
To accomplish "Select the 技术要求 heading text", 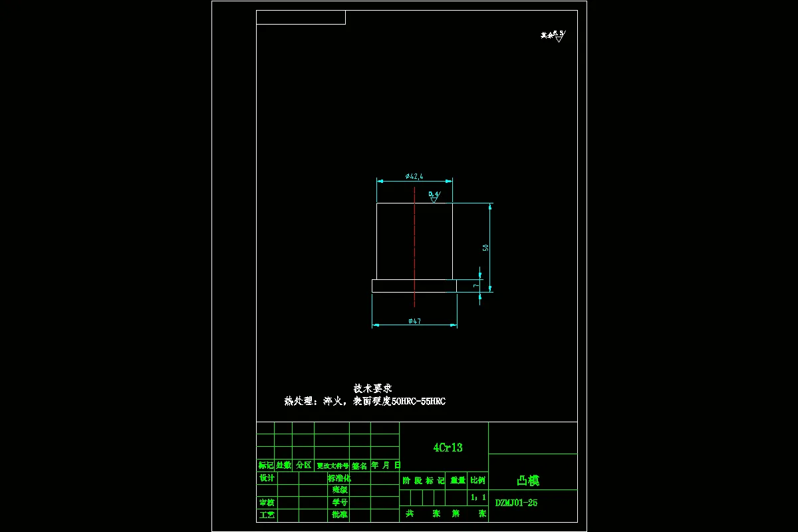I will [372, 388].
